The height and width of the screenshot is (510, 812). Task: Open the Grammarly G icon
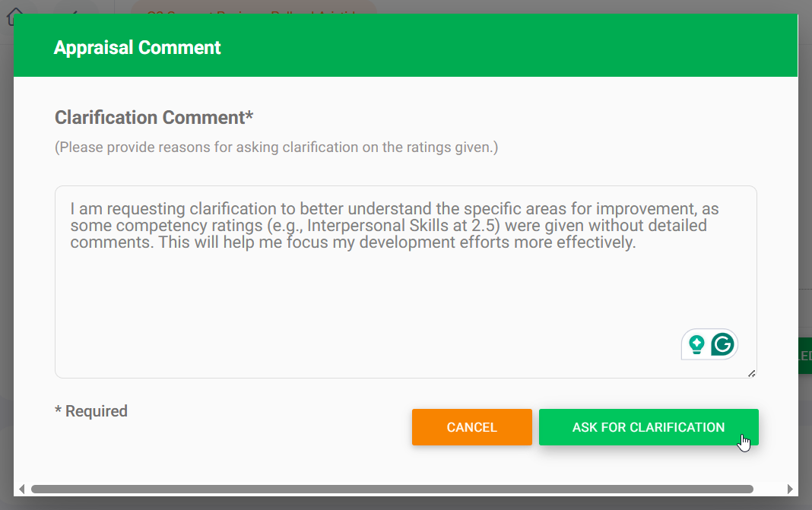click(x=722, y=344)
